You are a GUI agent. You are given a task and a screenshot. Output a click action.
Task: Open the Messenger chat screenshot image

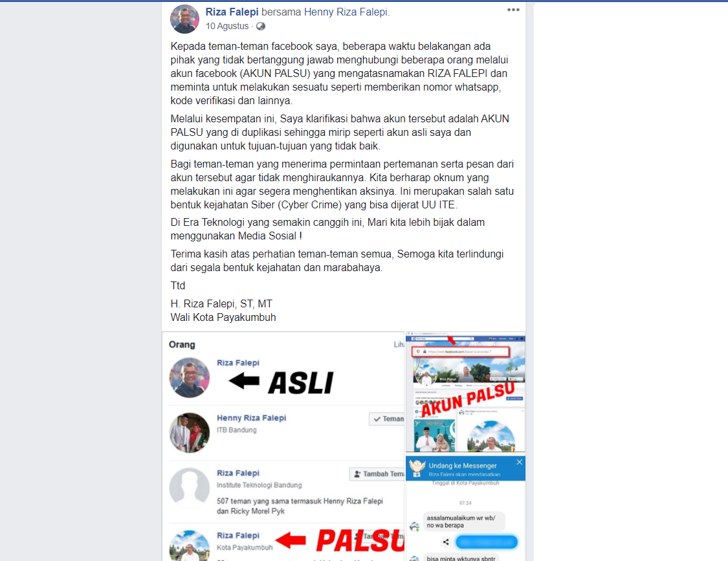tap(466, 509)
